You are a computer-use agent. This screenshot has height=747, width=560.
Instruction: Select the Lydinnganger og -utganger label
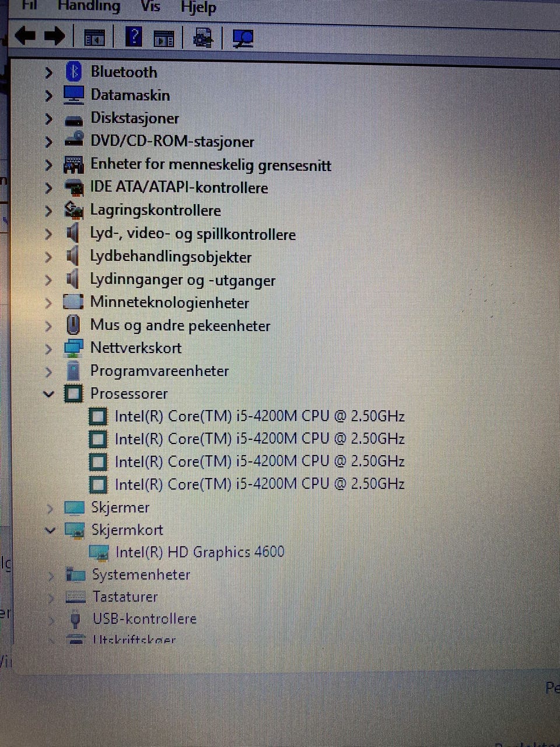coord(183,280)
